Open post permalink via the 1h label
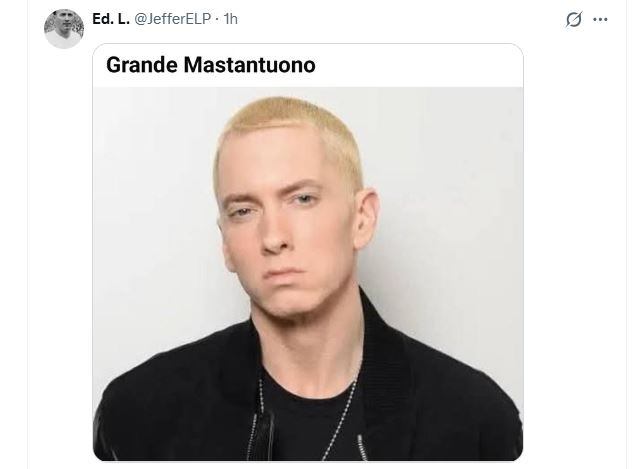 [230, 19]
